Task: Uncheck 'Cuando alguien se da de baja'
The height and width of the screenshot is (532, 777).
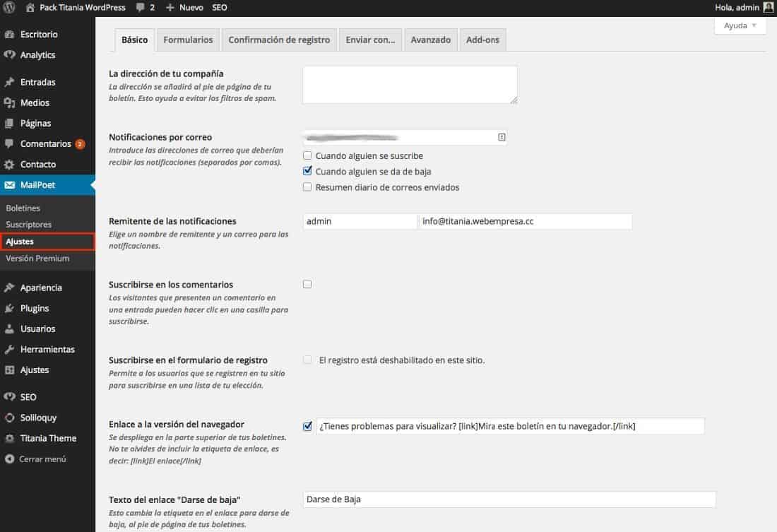Action: (x=307, y=171)
